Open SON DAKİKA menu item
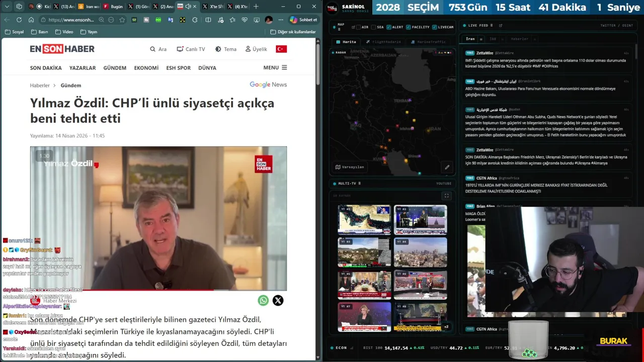Screen dimensions: 644x362 pos(46,68)
